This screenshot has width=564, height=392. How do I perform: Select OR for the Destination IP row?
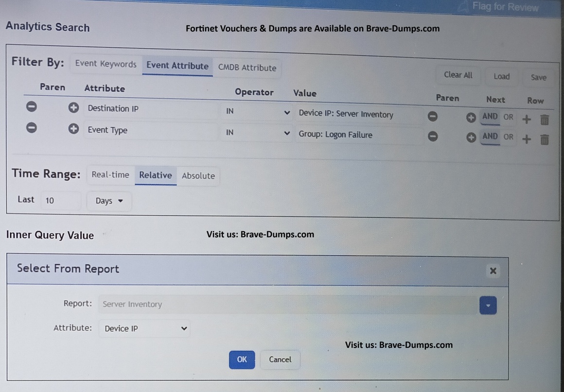click(508, 117)
